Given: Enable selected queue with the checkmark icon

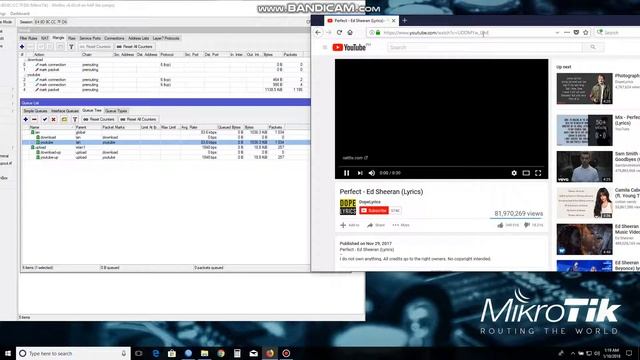Looking at the screenshot, I should pos(44,119).
